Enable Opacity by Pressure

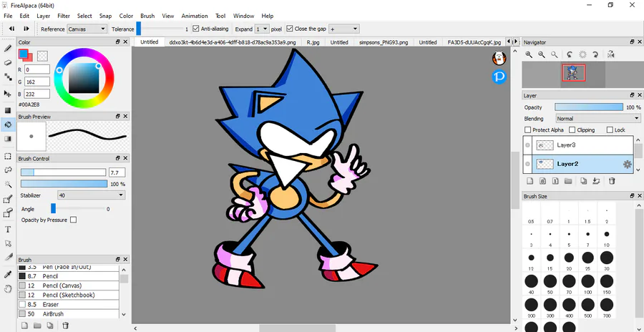click(x=73, y=220)
